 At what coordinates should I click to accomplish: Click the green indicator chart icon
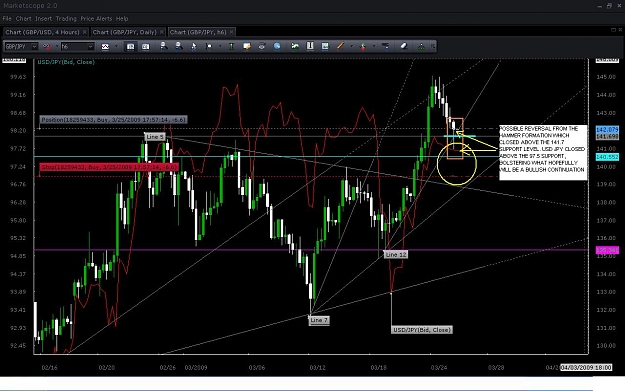click(295, 46)
